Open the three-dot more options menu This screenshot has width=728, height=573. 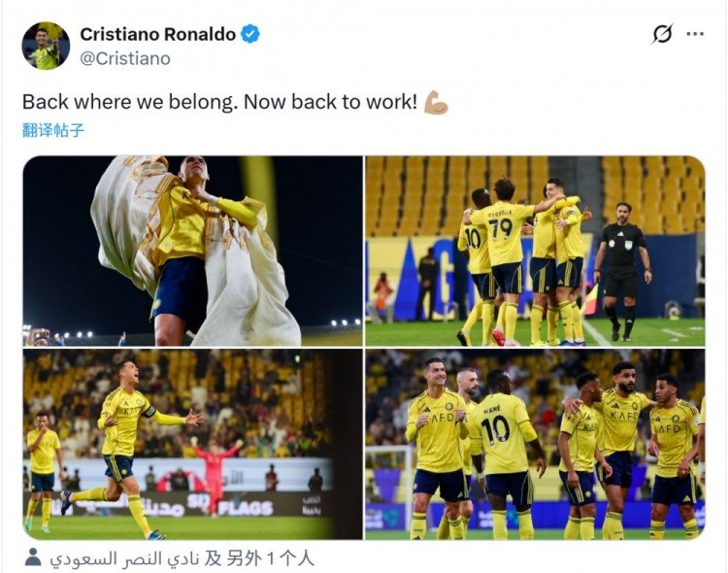click(x=695, y=34)
